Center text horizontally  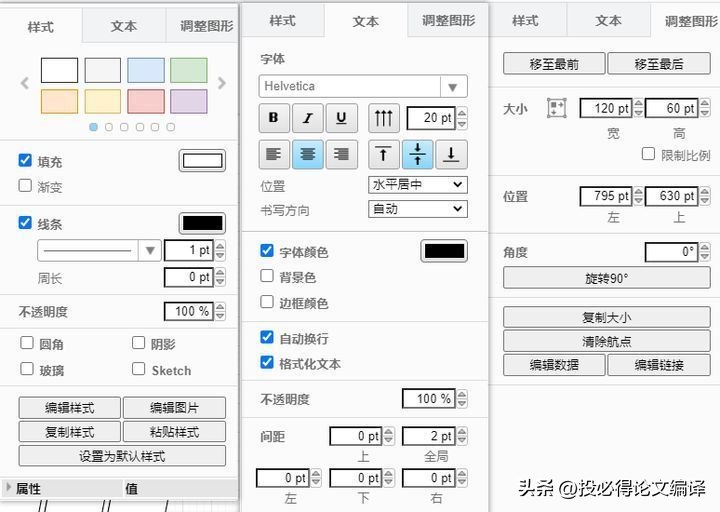pyautogui.click(x=308, y=154)
